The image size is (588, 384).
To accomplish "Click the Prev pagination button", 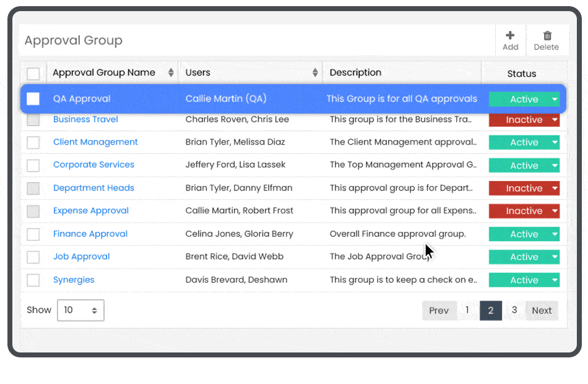I will tap(439, 310).
